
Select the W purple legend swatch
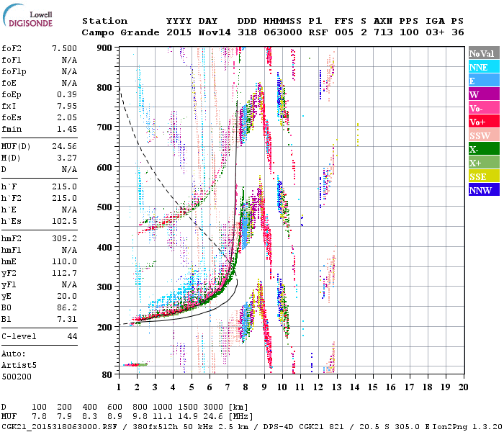click(x=484, y=94)
